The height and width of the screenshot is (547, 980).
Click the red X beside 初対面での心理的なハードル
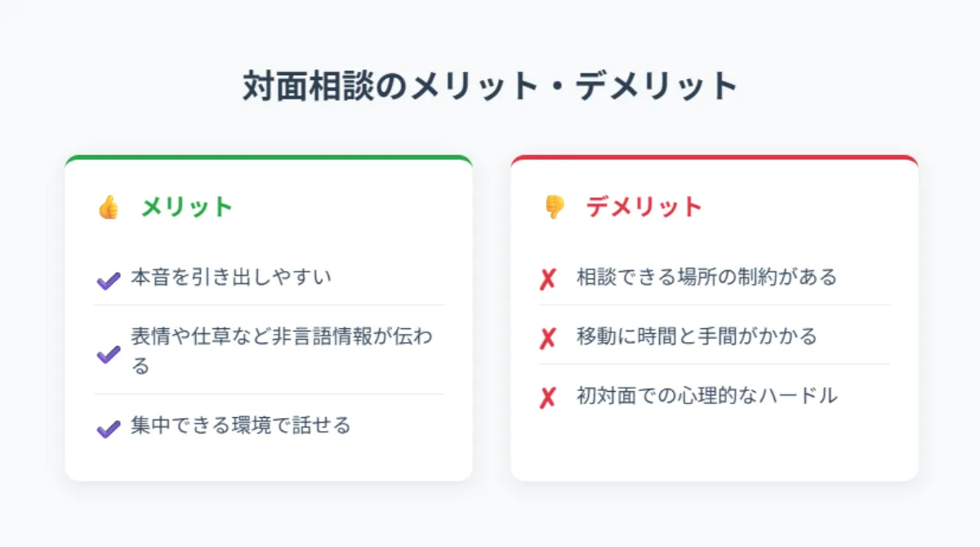[547, 398]
